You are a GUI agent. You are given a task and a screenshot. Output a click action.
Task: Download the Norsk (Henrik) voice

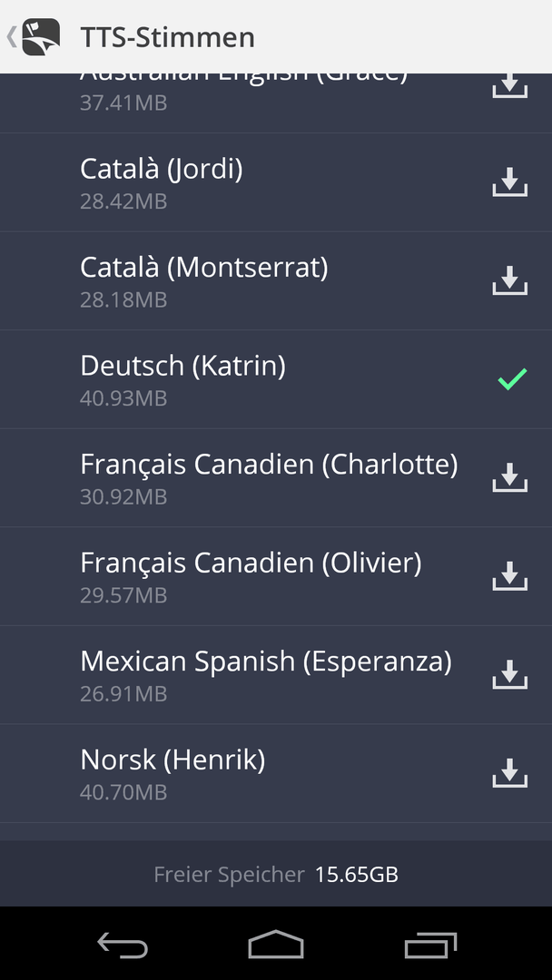(x=510, y=773)
